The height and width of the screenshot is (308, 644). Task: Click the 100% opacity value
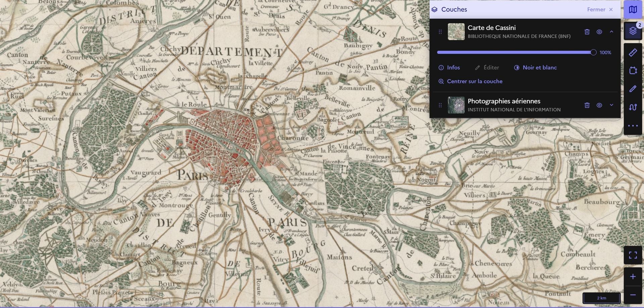coord(605,53)
